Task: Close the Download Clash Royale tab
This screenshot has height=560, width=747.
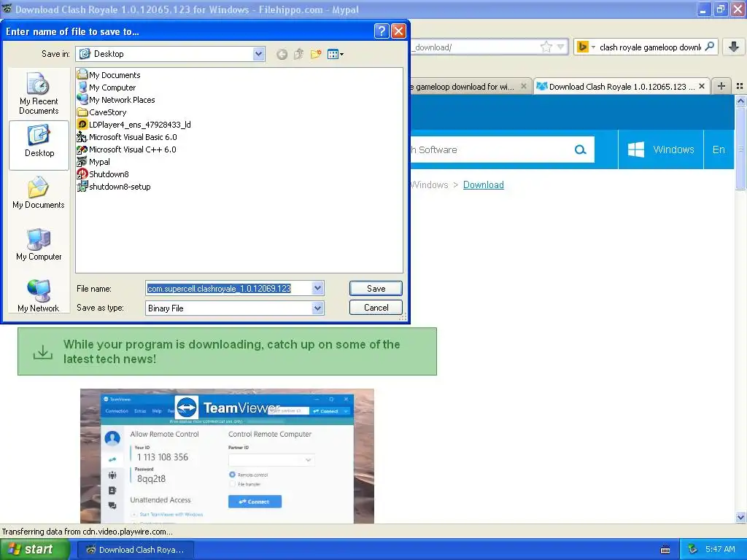Action: (x=702, y=86)
